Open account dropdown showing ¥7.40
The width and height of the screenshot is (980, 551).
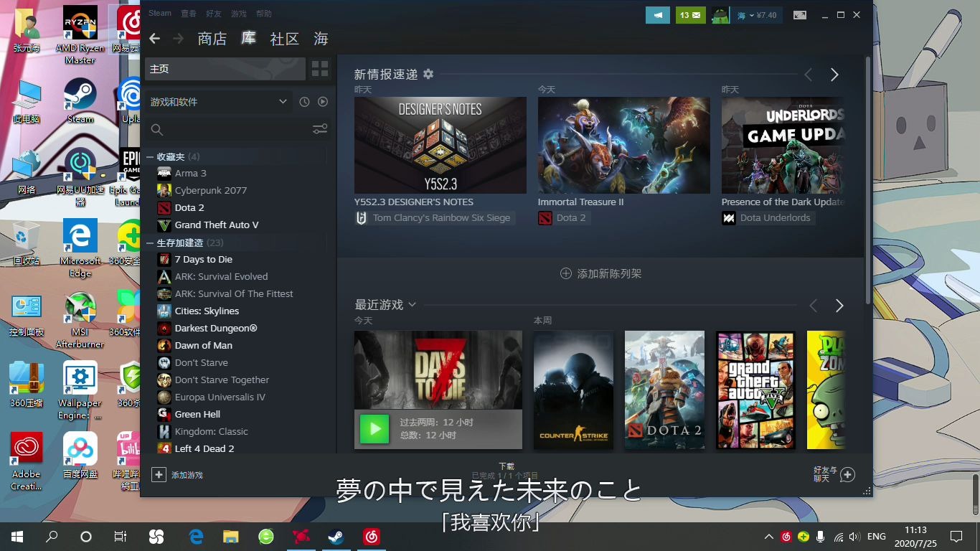point(757,15)
